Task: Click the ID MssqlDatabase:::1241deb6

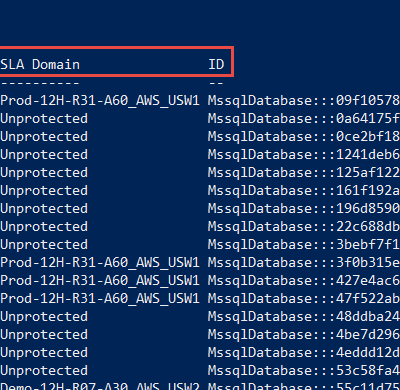Action: pyautogui.click(x=304, y=154)
